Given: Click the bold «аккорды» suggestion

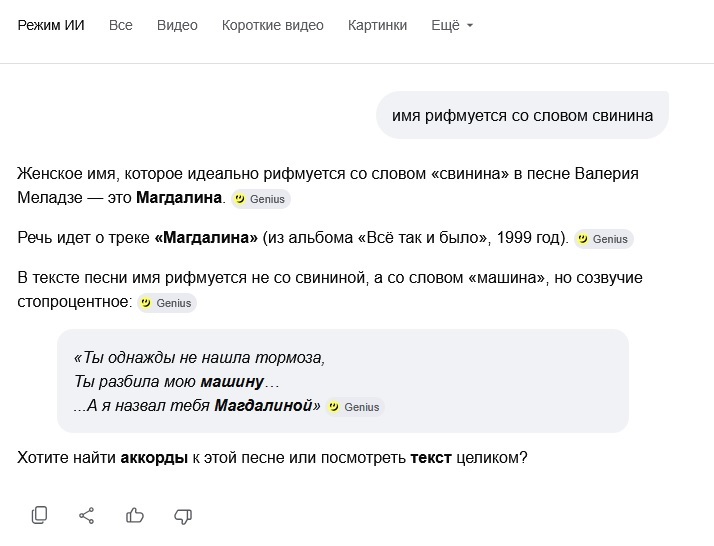Looking at the screenshot, I should pyautogui.click(x=154, y=457).
